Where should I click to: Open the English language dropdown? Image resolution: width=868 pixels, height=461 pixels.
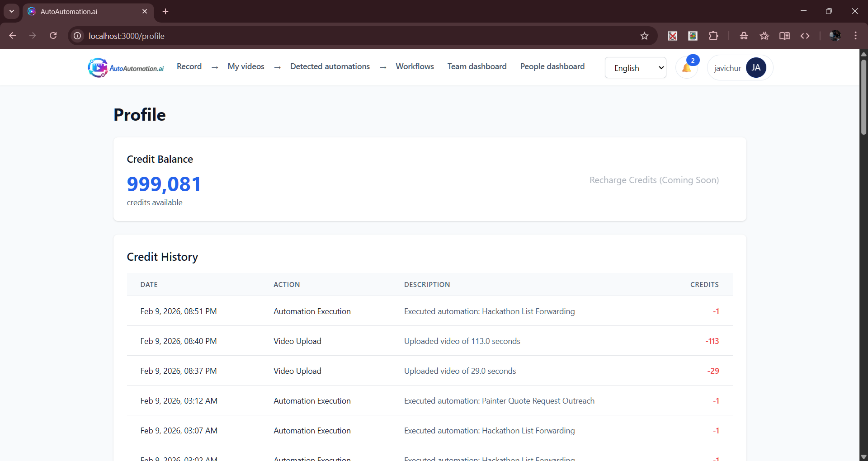[x=635, y=68]
